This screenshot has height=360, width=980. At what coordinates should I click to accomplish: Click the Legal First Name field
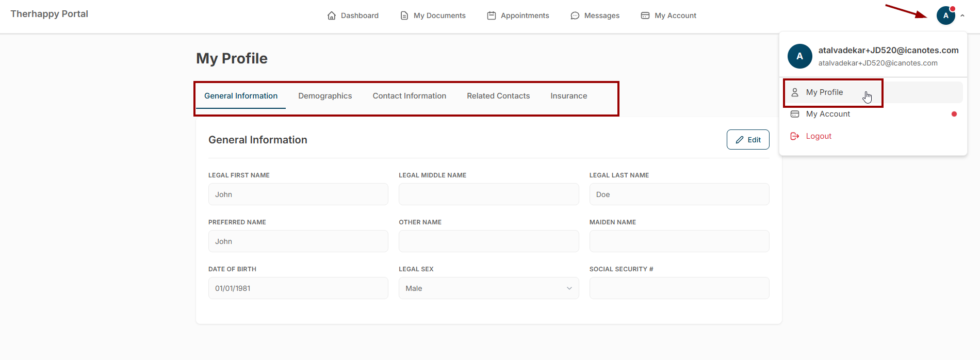point(298,194)
